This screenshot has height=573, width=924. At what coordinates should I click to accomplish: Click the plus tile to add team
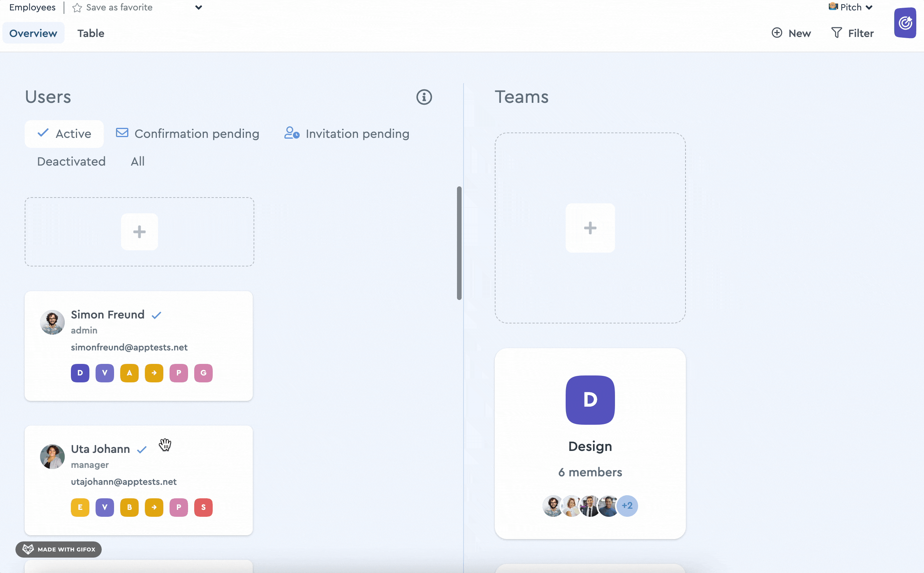[x=590, y=228]
